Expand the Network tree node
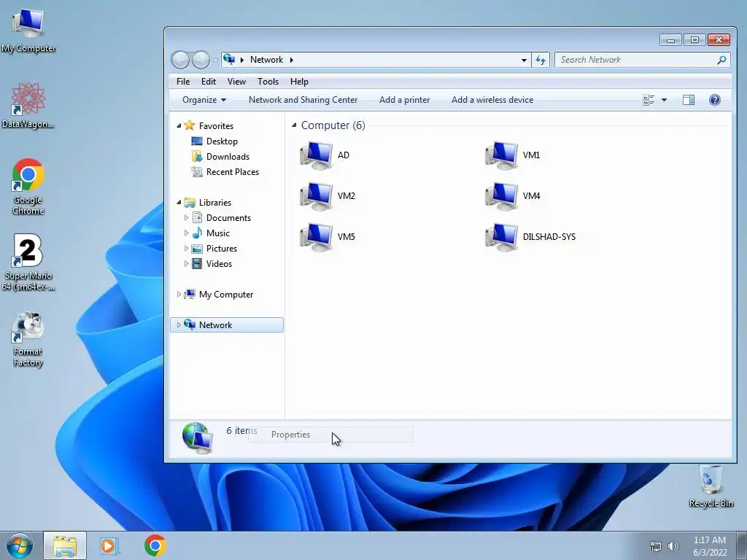The width and height of the screenshot is (747, 560). (179, 324)
